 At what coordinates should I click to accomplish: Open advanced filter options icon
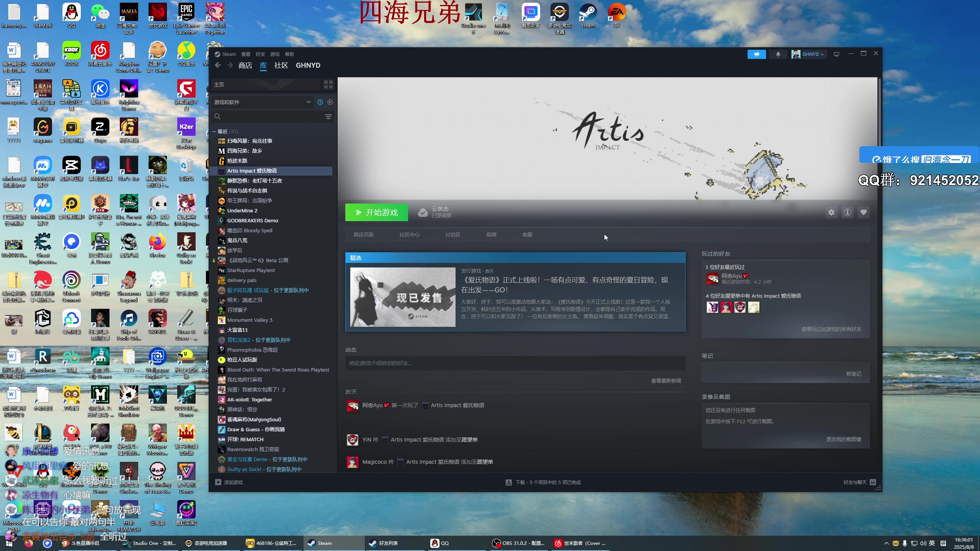[x=328, y=116]
